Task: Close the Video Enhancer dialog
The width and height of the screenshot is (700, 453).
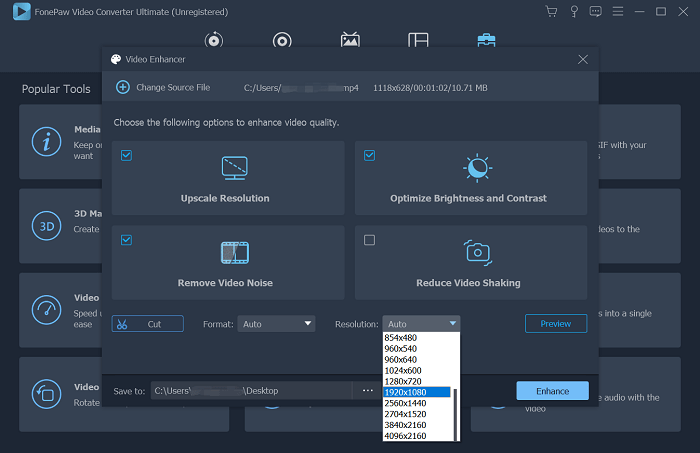Action: coord(583,59)
